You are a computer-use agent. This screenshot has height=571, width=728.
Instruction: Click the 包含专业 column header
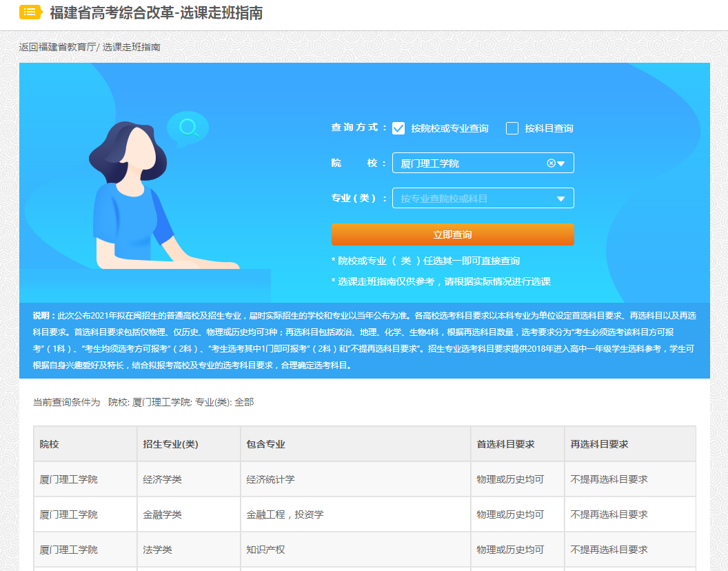coord(356,444)
